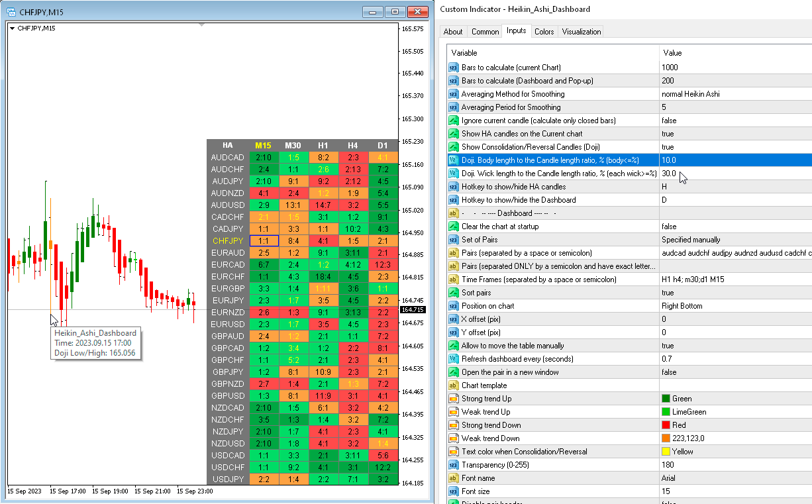The height and width of the screenshot is (504, 812).
Task: Select the Red swatch for Strong trend Down
Action: click(x=666, y=425)
